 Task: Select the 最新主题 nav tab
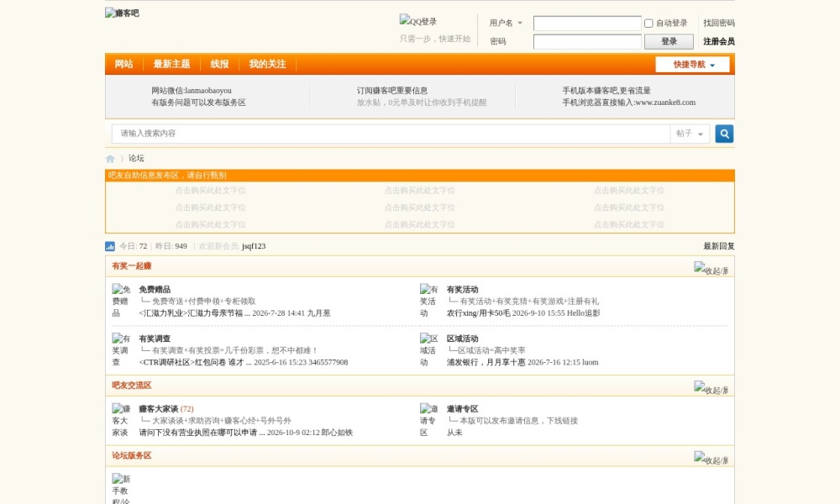click(171, 65)
